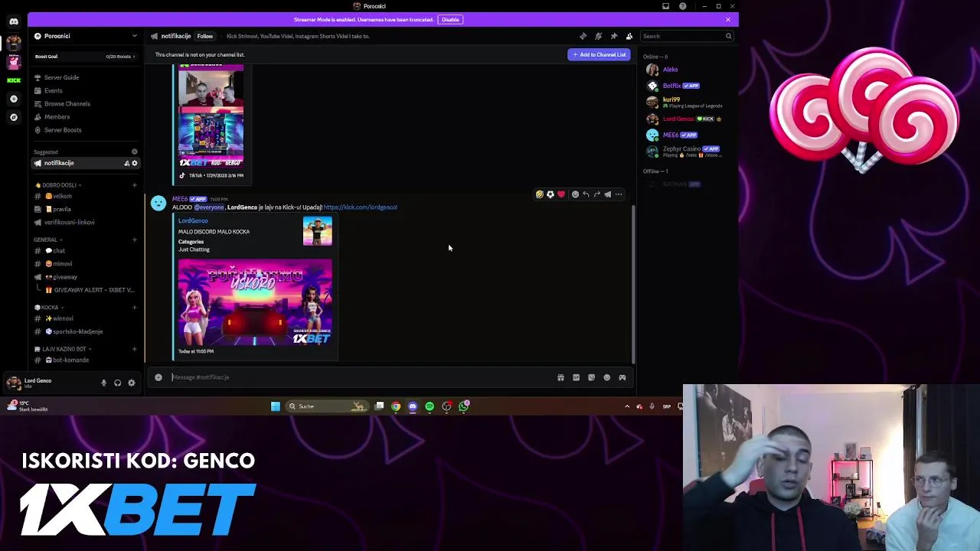Open notification settings bell icon in header

pyautogui.click(x=599, y=36)
